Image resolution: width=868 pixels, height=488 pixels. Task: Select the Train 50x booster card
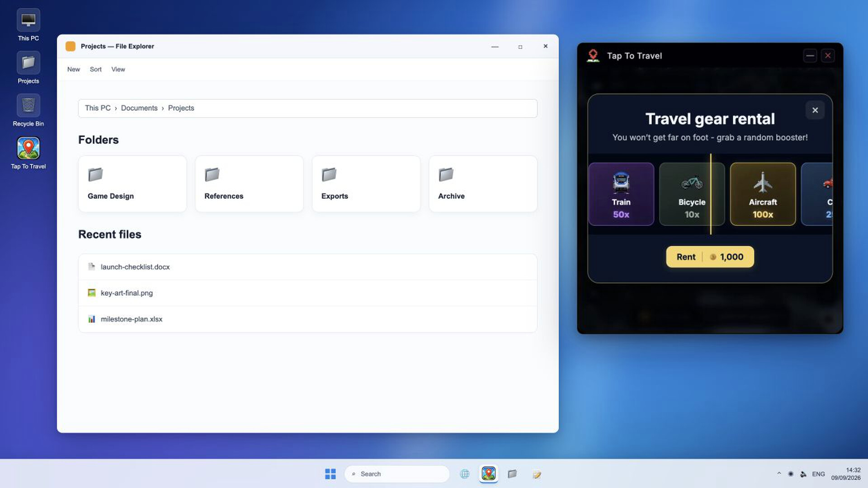tap(621, 194)
